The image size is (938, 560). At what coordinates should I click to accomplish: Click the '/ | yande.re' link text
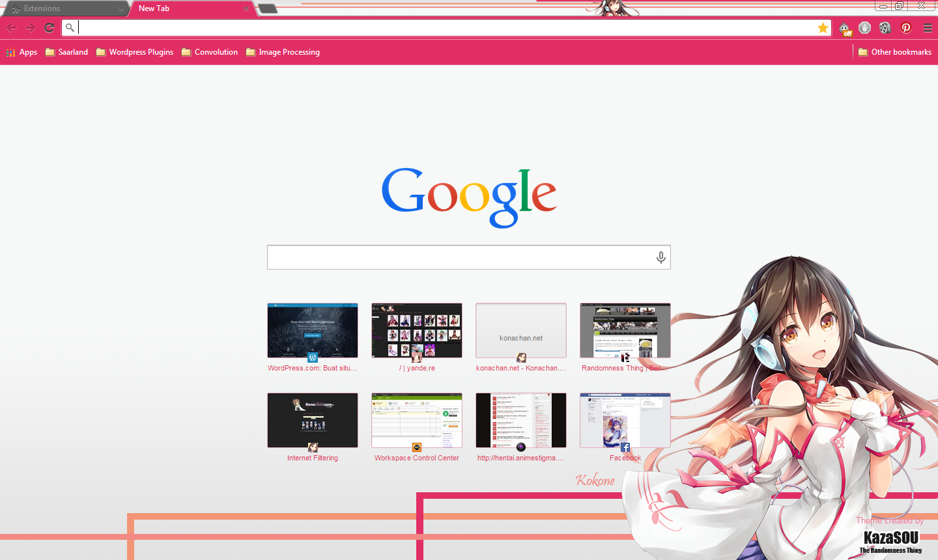[417, 368]
